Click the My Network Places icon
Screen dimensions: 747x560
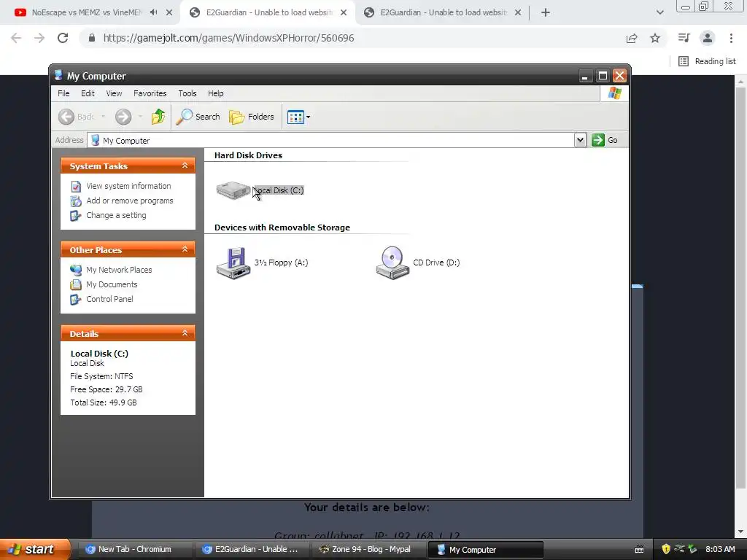pyautogui.click(x=76, y=270)
